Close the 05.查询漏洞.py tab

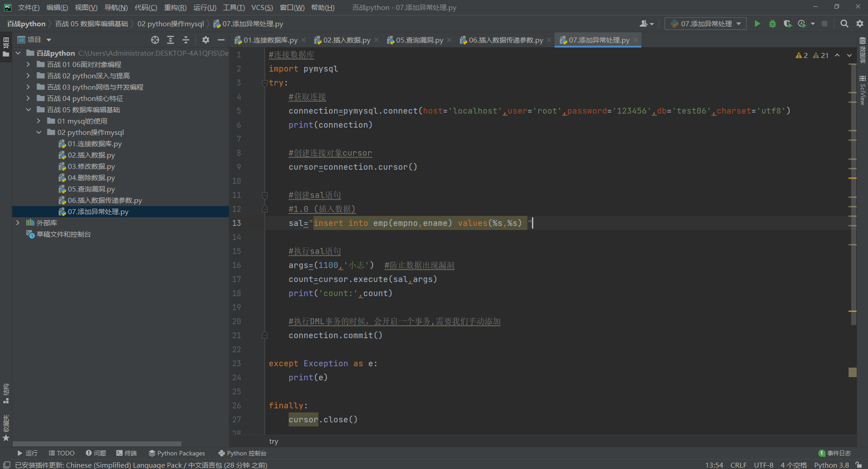click(x=449, y=40)
